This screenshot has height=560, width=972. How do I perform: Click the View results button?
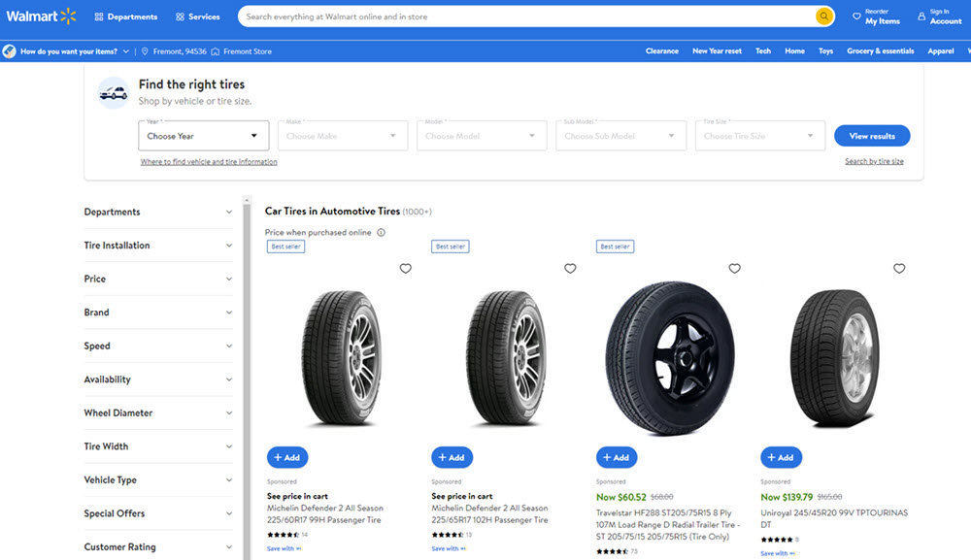pos(871,135)
